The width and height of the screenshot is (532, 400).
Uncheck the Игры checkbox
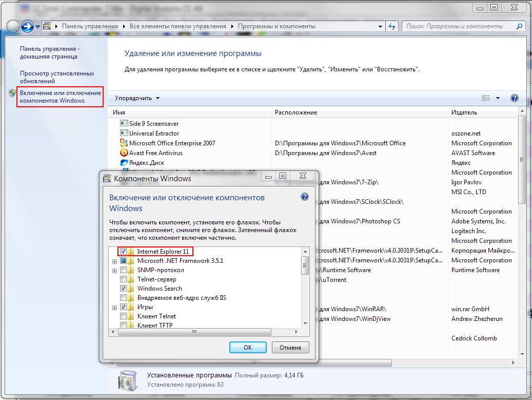tap(123, 307)
